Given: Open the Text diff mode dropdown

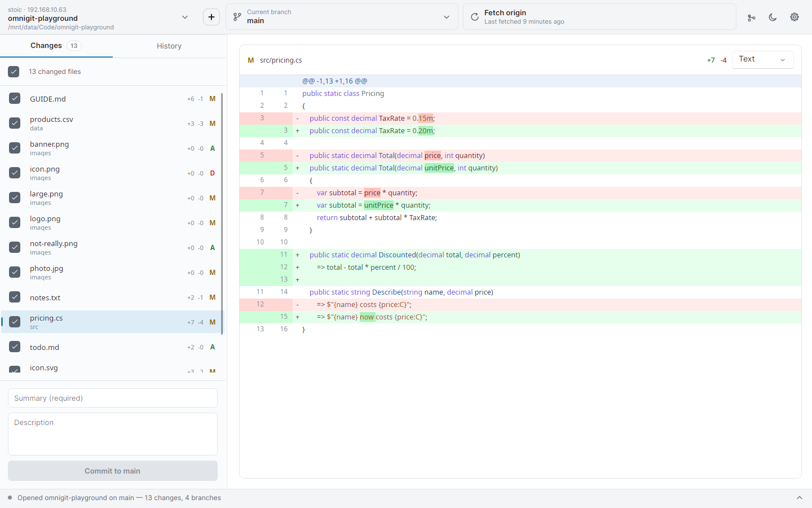Looking at the screenshot, I should coord(762,59).
